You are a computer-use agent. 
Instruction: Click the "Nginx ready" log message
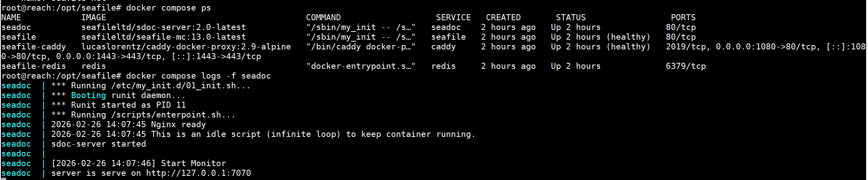pos(178,125)
